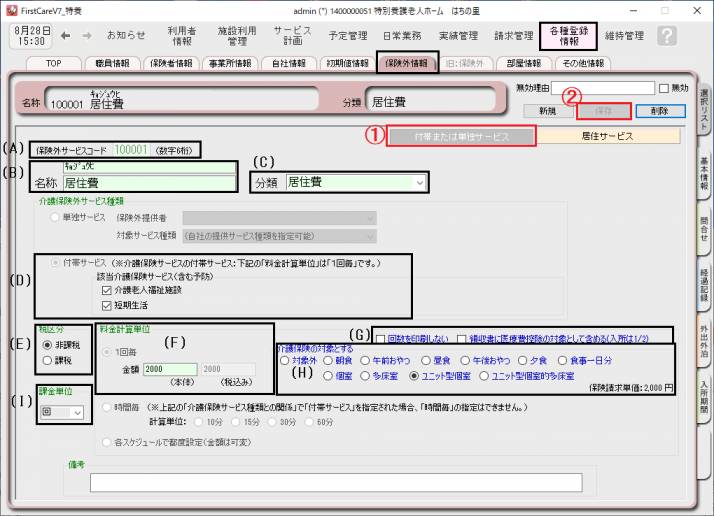The width and height of the screenshot is (714, 516).
Task: Click the 備考 text field
Action: click(x=375, y=484)
